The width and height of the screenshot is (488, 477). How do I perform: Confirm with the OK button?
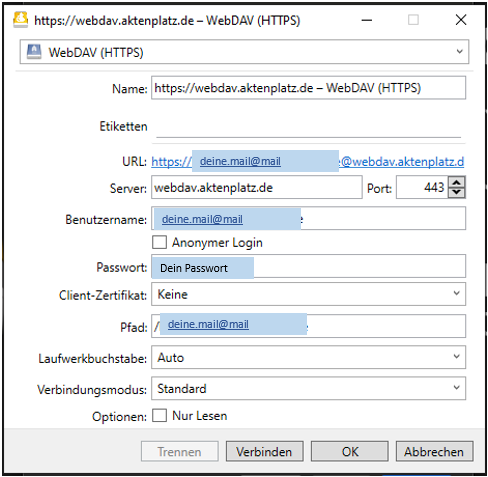(x=350, y=451)
